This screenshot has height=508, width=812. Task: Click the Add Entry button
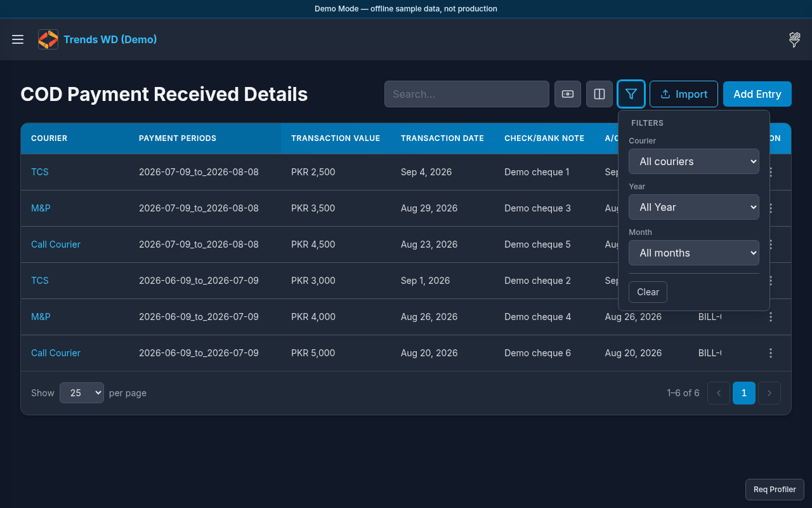point(757,94)
